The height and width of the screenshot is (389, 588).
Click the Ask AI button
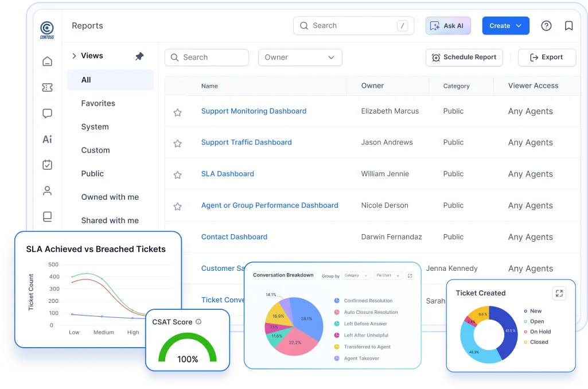click(448, 25)
